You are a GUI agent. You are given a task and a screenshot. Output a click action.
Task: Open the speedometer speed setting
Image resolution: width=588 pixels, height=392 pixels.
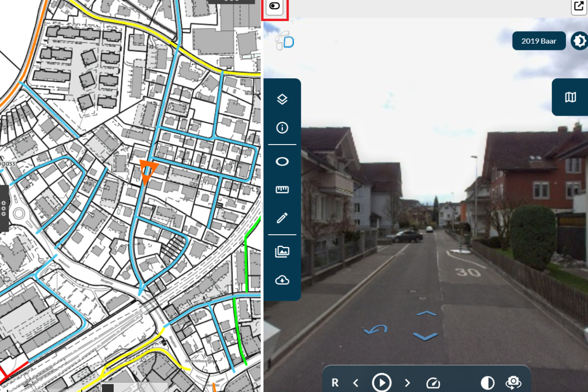click(434, 383)
